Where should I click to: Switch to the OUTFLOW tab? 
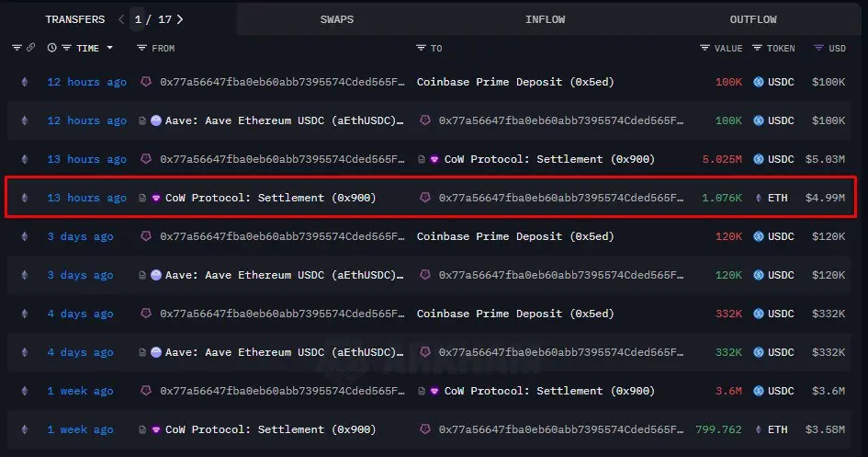[753, 19]
